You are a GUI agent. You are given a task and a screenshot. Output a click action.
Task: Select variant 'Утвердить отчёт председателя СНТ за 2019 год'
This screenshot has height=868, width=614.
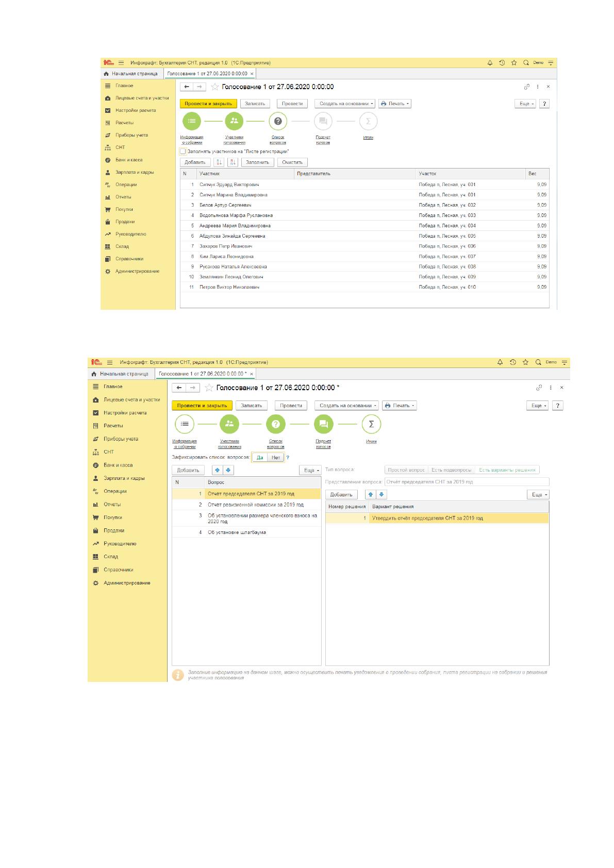pyautogui.click(x=437, y=518)
